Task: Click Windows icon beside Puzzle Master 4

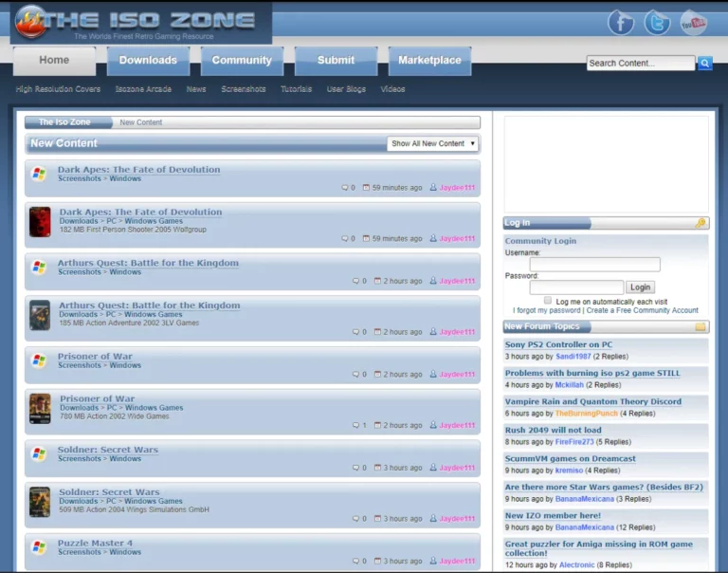Action: click(x=39, y=547)
